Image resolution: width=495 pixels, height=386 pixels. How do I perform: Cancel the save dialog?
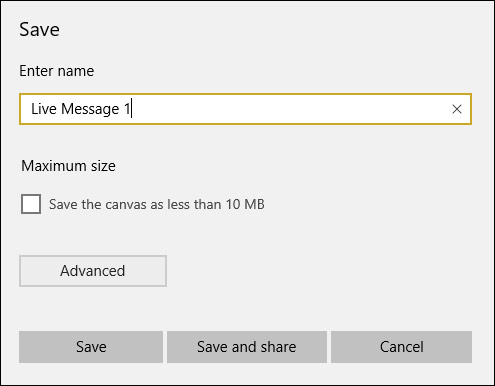401,347
